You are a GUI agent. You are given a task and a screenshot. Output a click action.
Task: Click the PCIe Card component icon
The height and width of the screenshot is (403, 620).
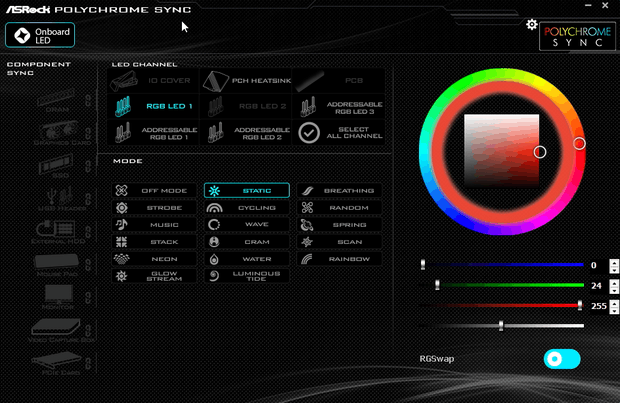click(57, 360)
